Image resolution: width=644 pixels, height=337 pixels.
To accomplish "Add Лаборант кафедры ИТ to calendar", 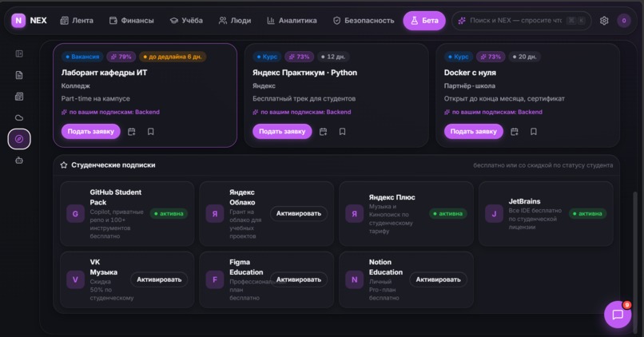I will point(131,131).
